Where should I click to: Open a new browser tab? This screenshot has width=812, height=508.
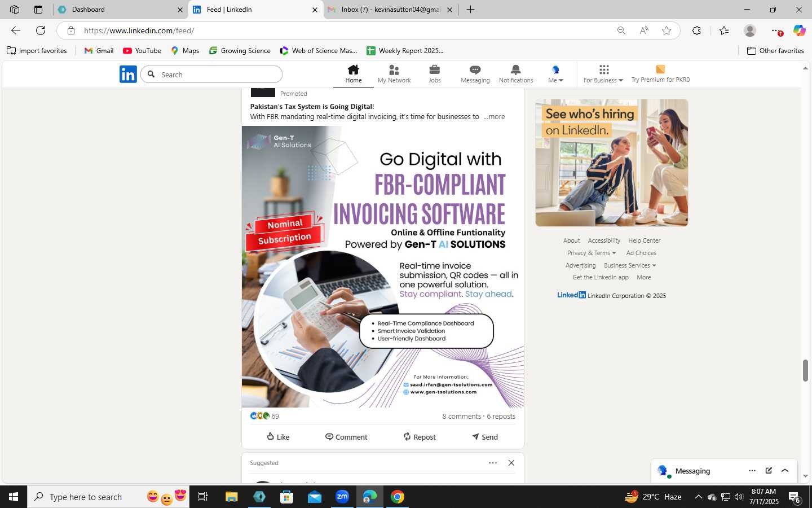[470, 10]
